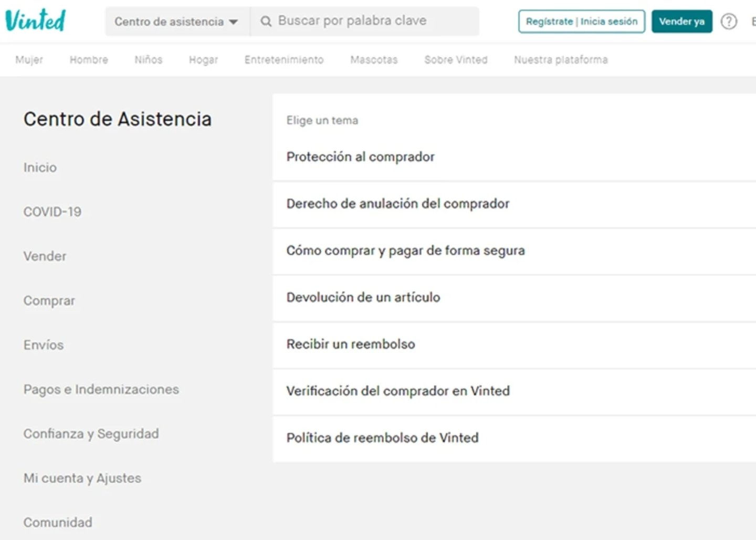Screen dimensions: 756x540
Task: Open the Nuestra plataforma menu item
Action: point(561,60)
